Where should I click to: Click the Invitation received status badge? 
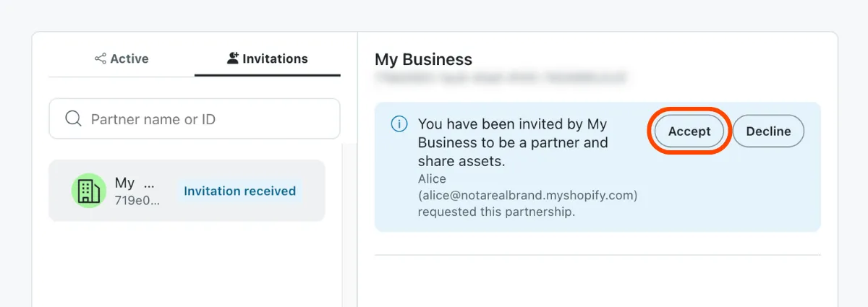tap(239, 191)
